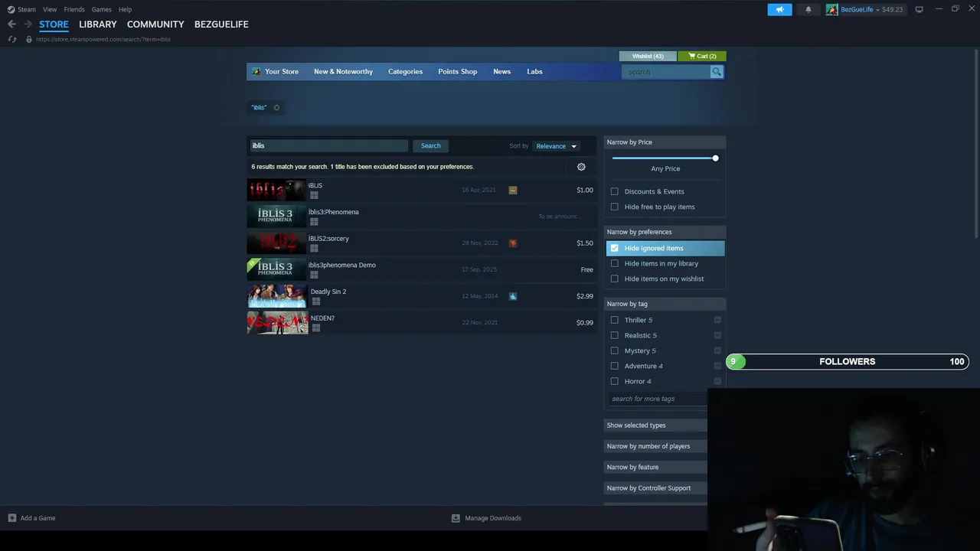The width and height of the screenshot is (980, 551).
Task: Exclude the Horror tag
Action: 717,381
